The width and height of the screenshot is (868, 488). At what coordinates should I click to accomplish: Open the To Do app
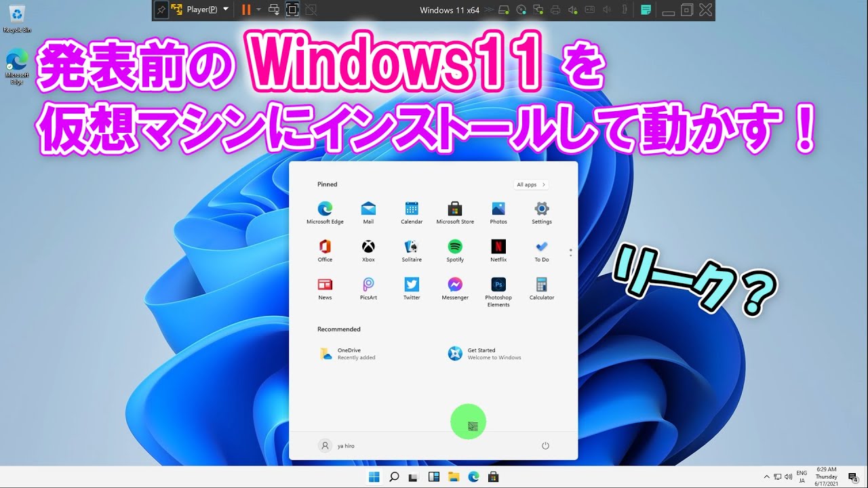542,250
